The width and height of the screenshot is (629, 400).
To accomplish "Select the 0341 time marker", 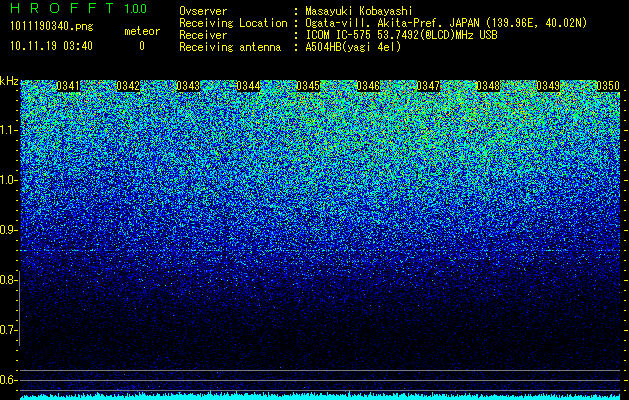I will tap(68, 86).
